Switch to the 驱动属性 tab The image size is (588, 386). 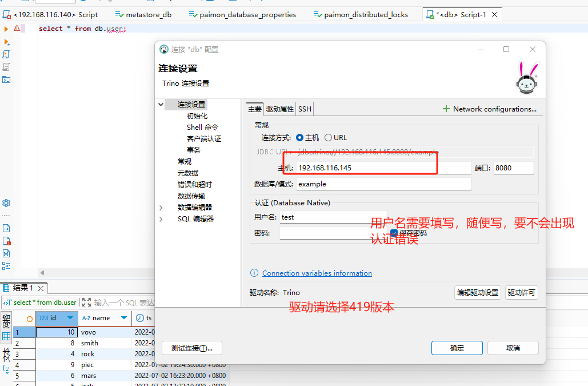point(279,109)
